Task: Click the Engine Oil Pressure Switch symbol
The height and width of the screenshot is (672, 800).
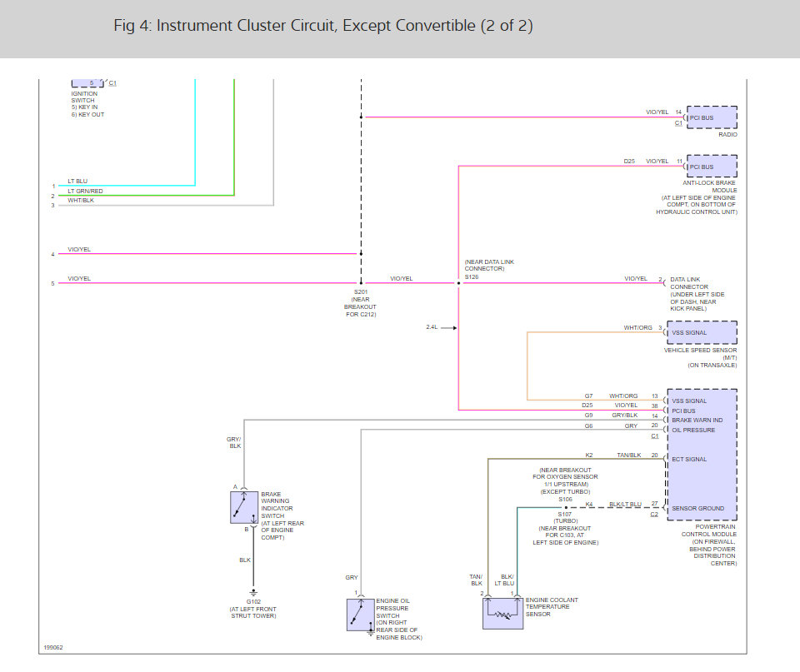Action: pos(361,615)
